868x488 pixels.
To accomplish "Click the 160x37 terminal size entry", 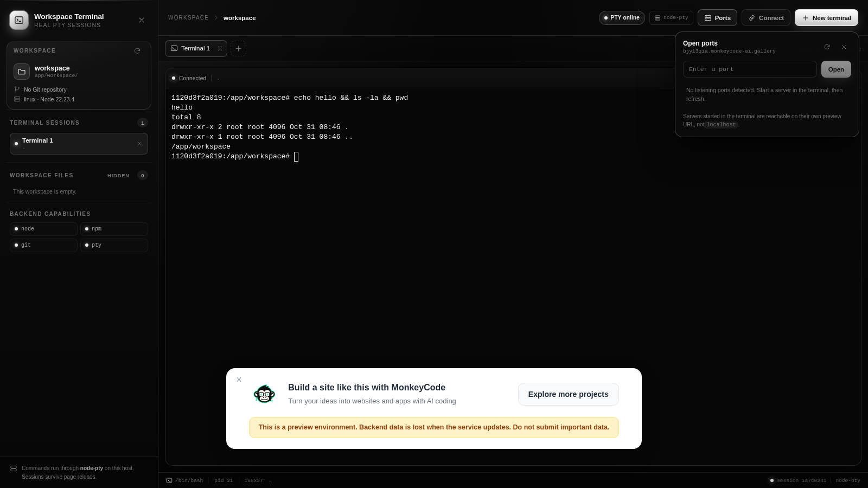I will [x=253, y=480].
